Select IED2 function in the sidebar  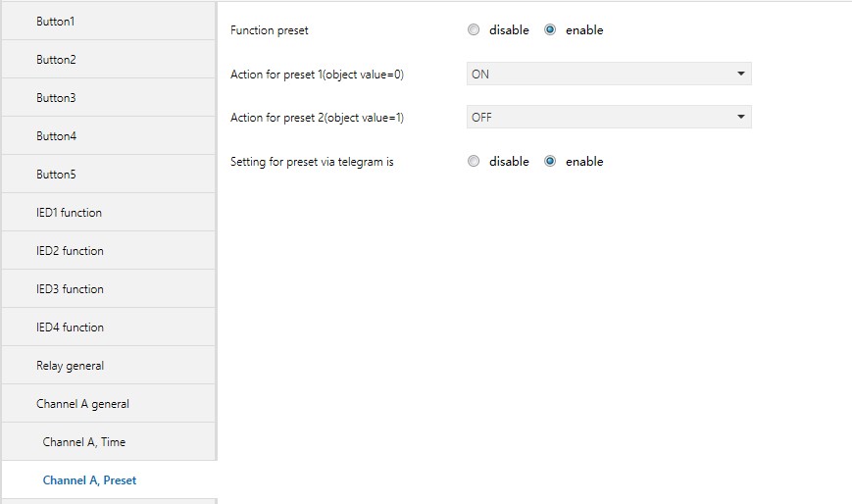coord(70,250)
